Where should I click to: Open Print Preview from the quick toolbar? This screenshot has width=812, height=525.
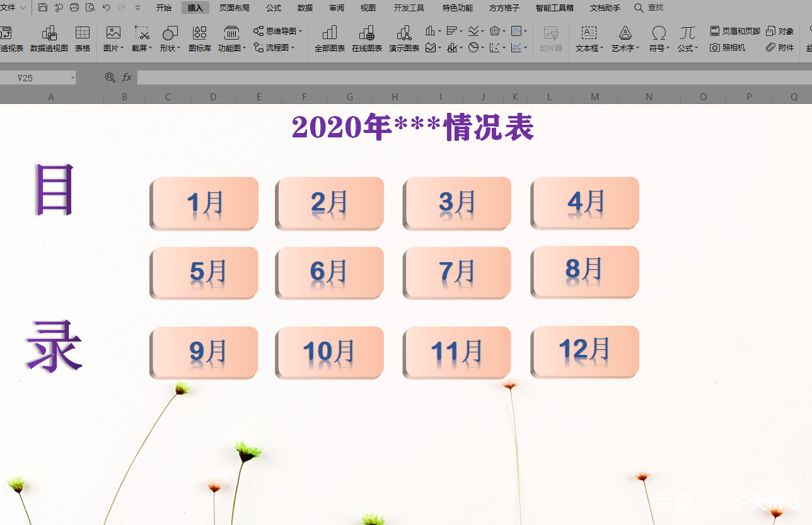tap(90, 8)
